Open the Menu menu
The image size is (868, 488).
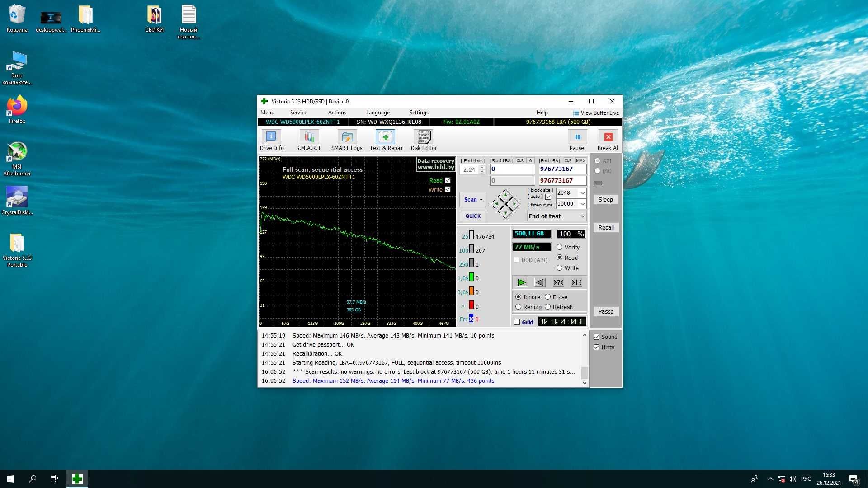pyautogui.click(x=267, y=113)
